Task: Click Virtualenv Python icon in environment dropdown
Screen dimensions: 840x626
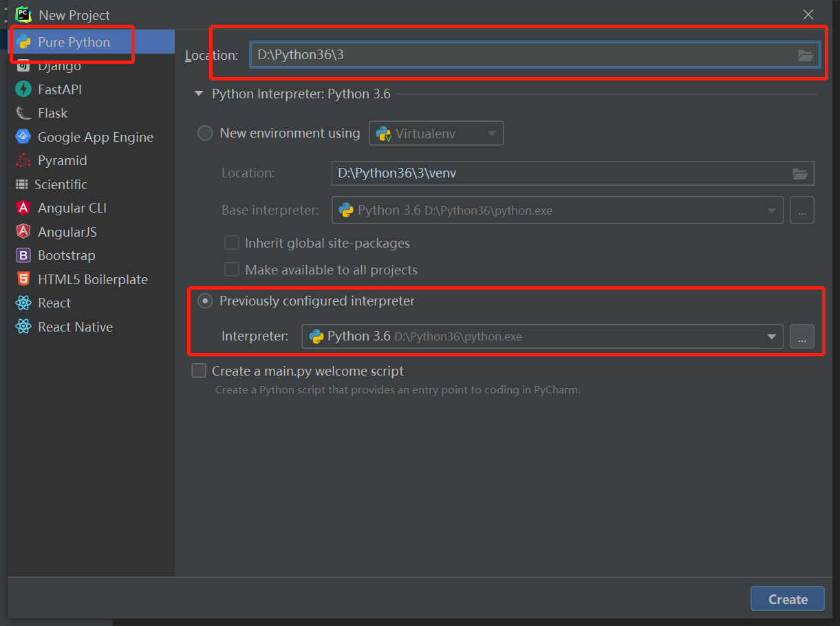Action: pos(384,133)
